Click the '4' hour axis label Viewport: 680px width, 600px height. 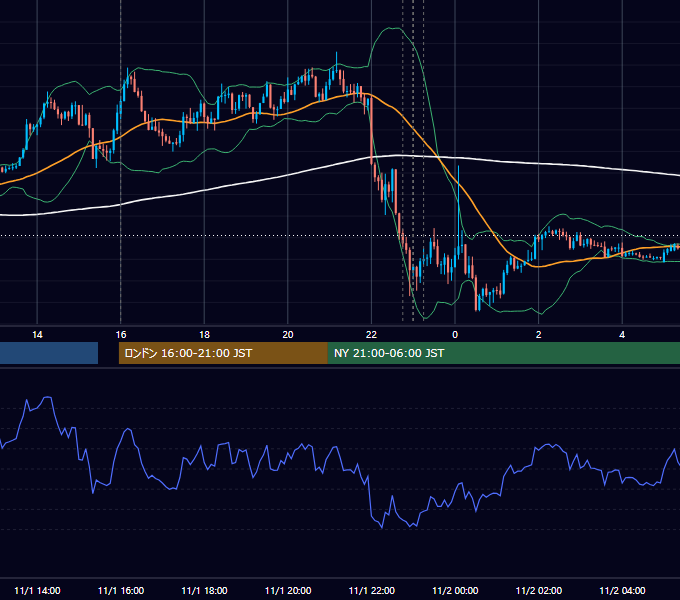tap(622, 335)
